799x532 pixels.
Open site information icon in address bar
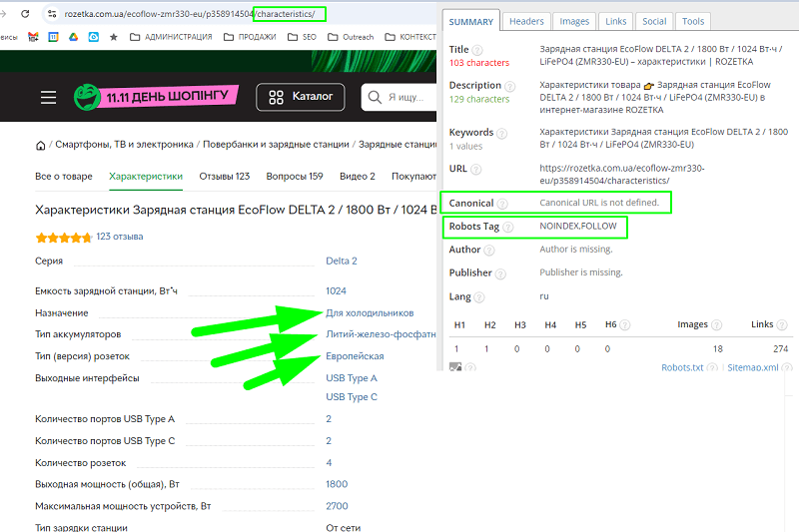coord(52,14)
